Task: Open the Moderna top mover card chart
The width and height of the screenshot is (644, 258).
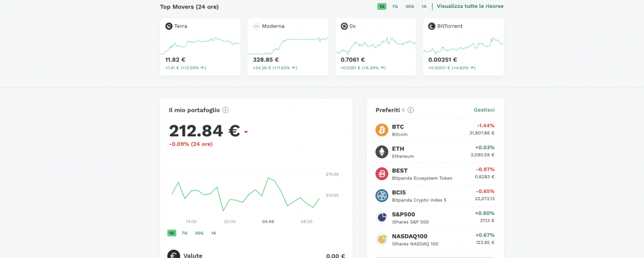Action: [288, 45]
